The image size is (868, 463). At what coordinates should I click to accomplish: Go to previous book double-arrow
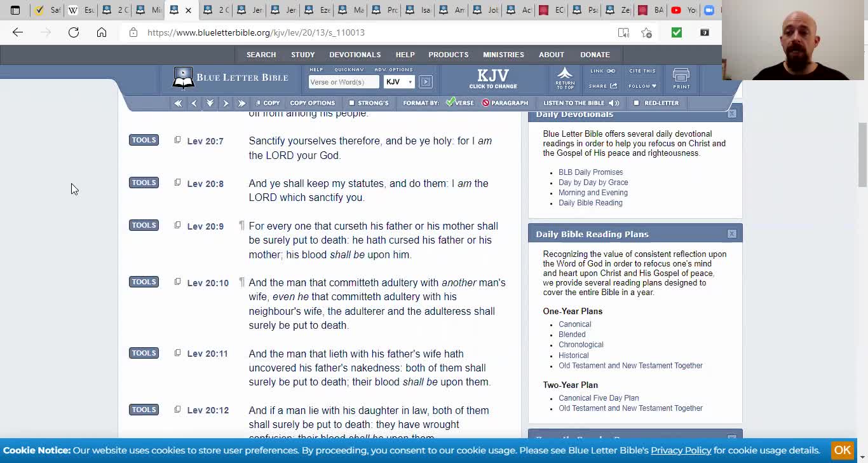coord(178,103)
